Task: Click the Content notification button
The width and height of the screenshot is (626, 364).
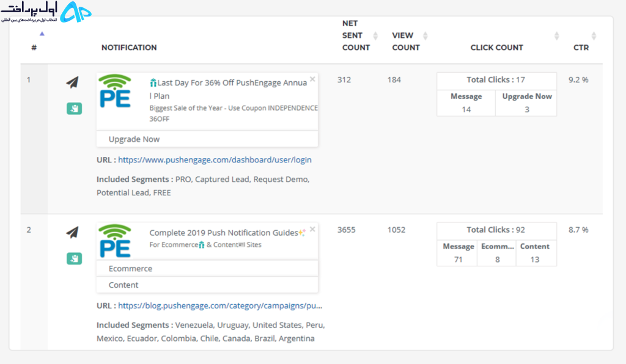Action: pos(207,285)
